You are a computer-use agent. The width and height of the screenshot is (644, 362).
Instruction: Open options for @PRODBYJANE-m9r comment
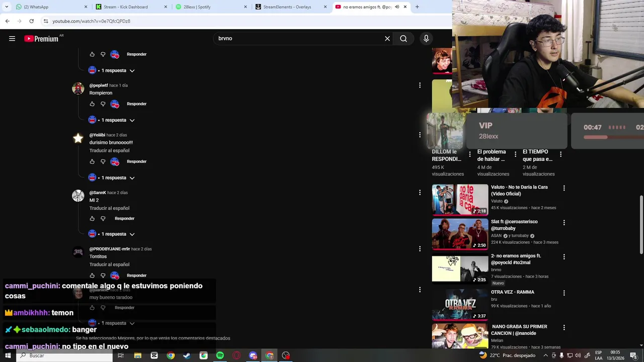[420, 249]
